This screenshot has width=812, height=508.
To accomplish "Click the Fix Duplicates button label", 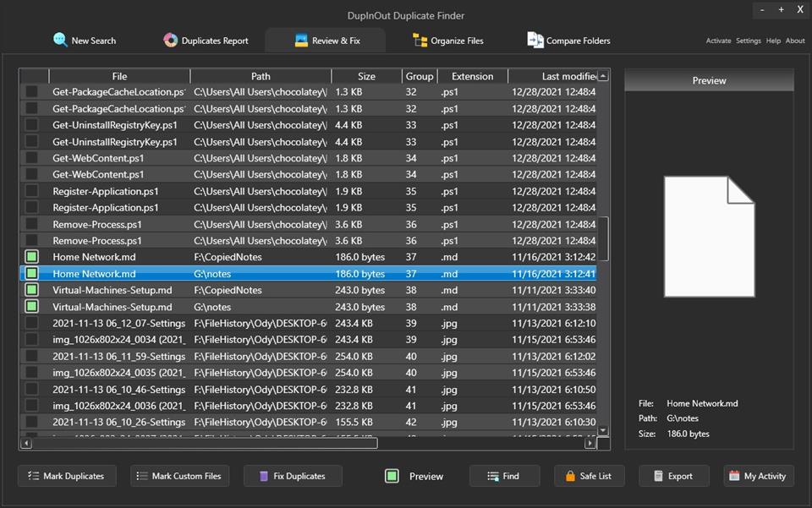I will pyautogui.click(x=299, y=476).
